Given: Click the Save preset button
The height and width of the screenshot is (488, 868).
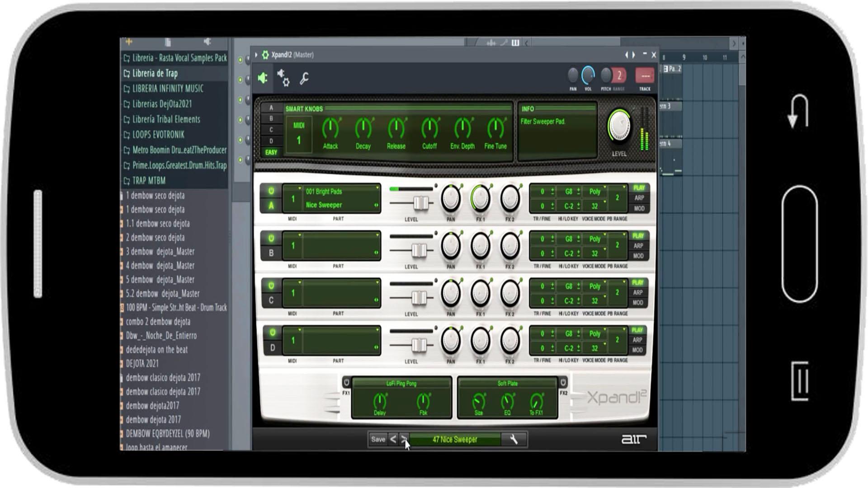Looking at the screenshot, I should click(x=378, y=439).
